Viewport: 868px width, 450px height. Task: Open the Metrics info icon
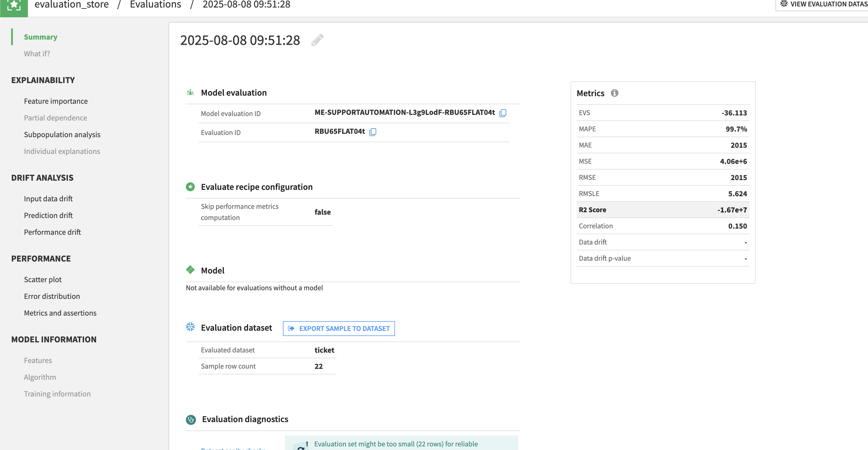point(615,93)
